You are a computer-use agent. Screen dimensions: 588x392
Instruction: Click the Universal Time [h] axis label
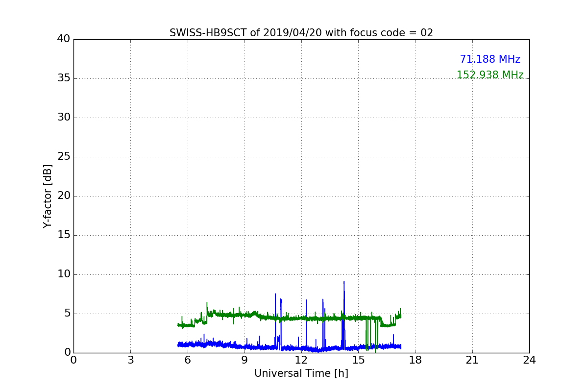click(301, 373)
